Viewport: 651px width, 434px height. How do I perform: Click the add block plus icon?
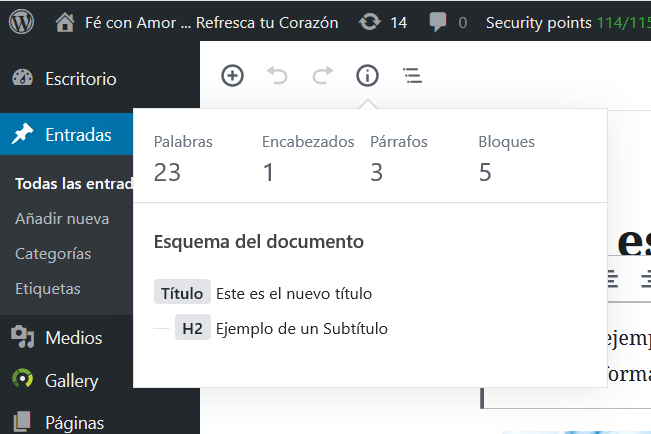(232, 75)
